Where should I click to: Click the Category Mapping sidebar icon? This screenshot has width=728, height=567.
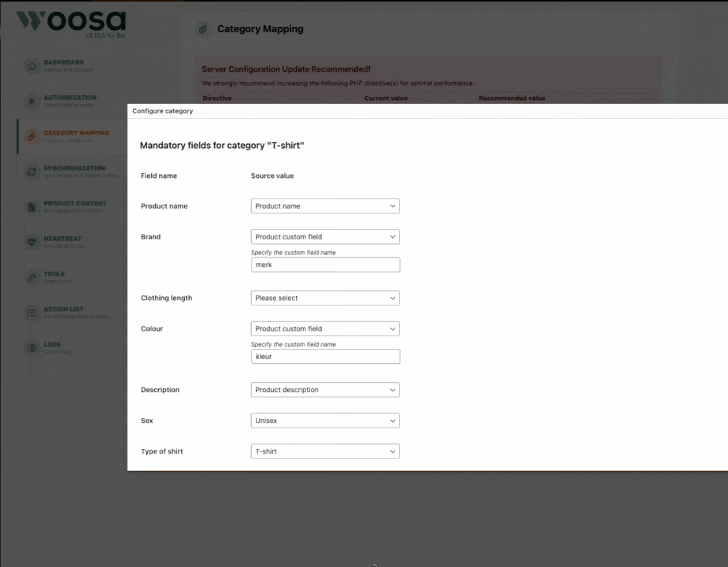pos(31,136)
